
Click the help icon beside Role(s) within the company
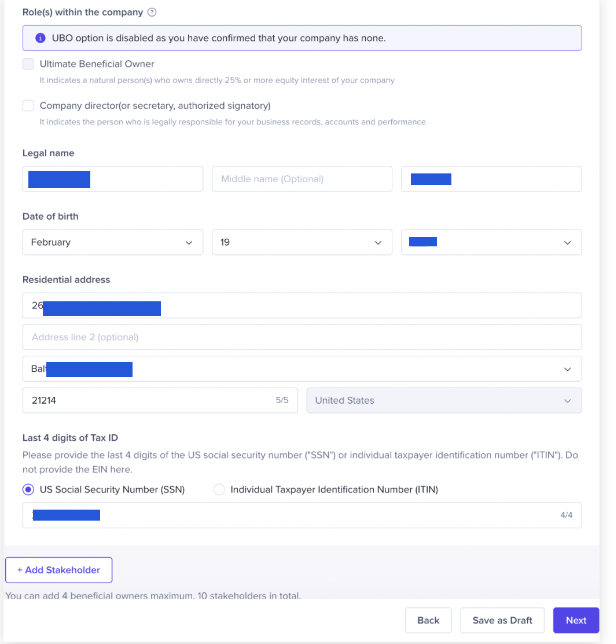pyautogui.click(x=152, y=12)
